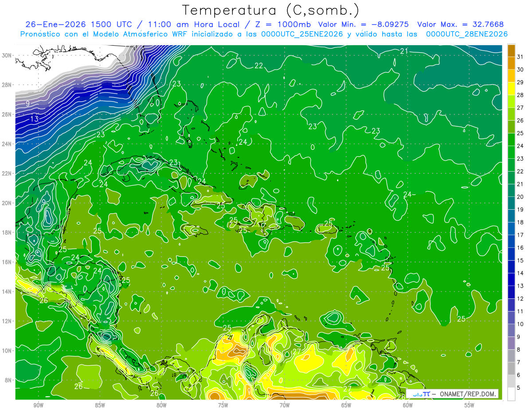This screenshot has height=411, width=532.
Task: Click color bar label '20'
Action: 520,197
